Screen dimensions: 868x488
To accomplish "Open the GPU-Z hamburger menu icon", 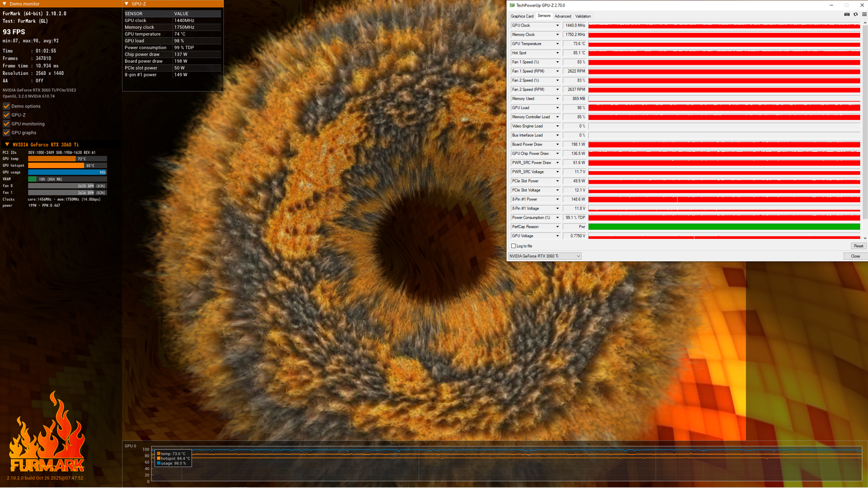I will pyautogui.click(x=864, y=14).
